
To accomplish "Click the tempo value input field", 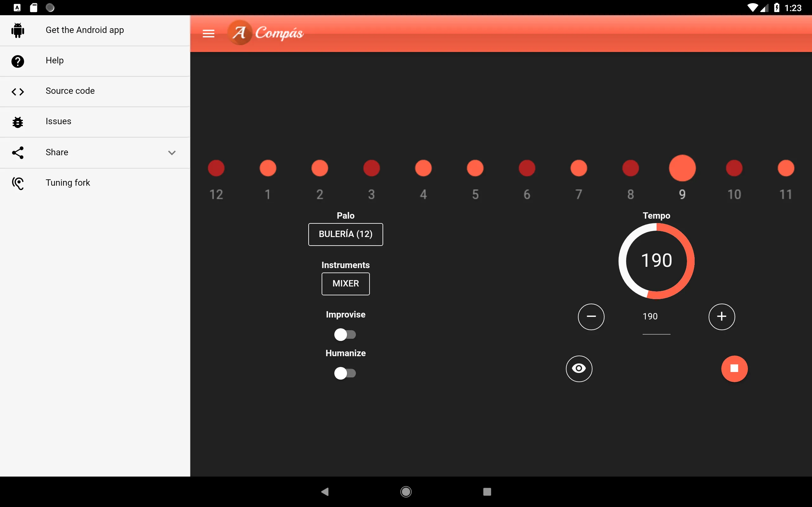I will (651, 316).
